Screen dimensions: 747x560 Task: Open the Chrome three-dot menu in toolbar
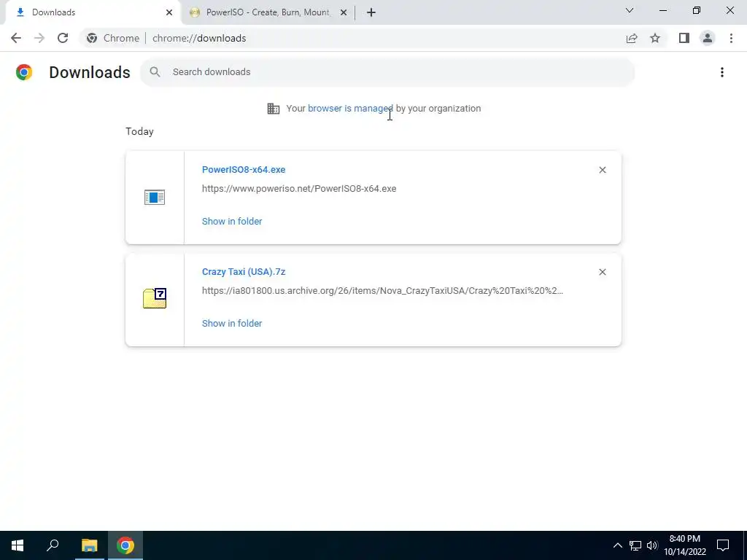[x=731, y=38]
